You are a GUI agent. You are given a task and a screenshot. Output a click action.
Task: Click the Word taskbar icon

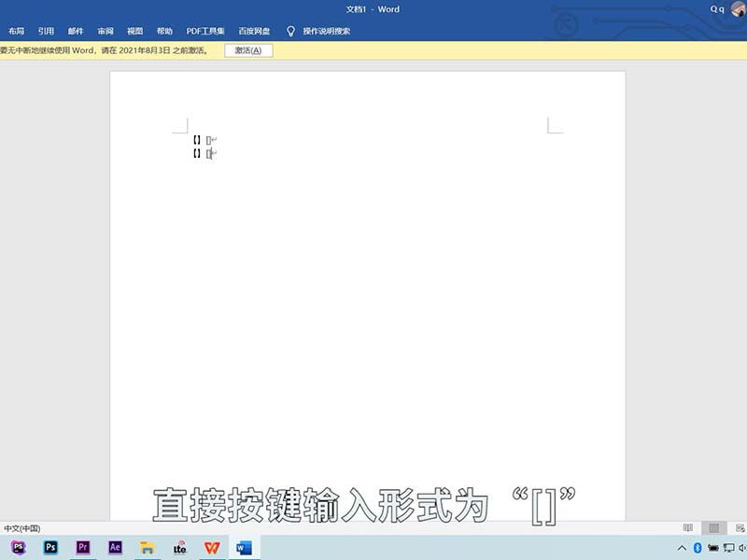[x=244, y=548]
